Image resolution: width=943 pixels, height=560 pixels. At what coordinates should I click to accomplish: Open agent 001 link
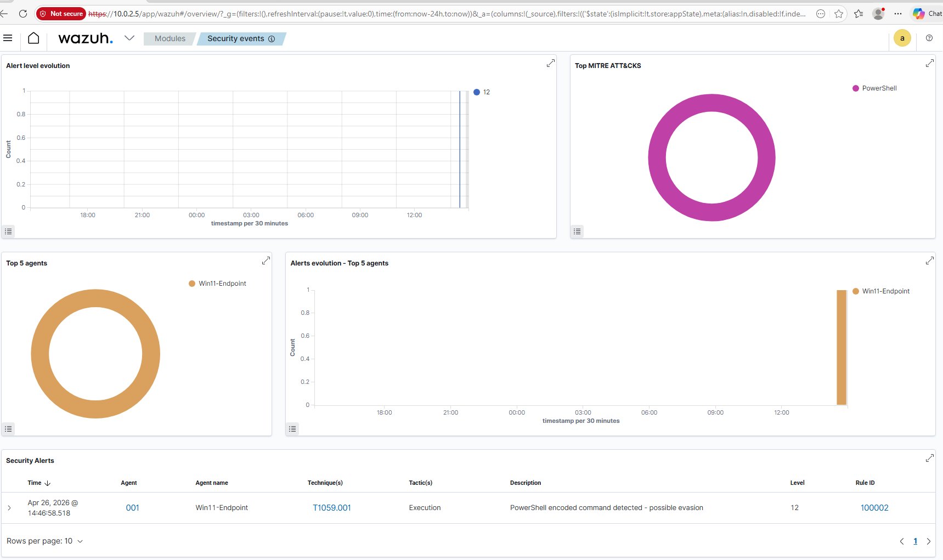pos(132,508)
